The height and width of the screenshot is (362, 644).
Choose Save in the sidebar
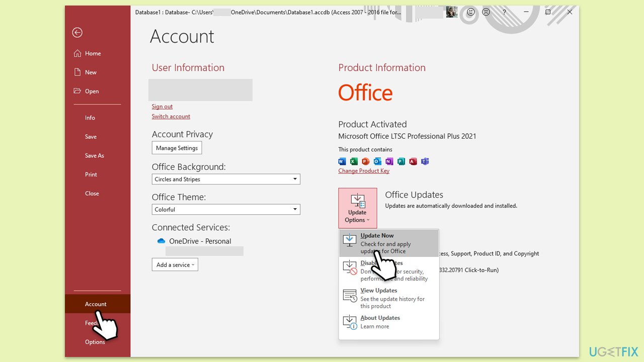coord(98,137)
